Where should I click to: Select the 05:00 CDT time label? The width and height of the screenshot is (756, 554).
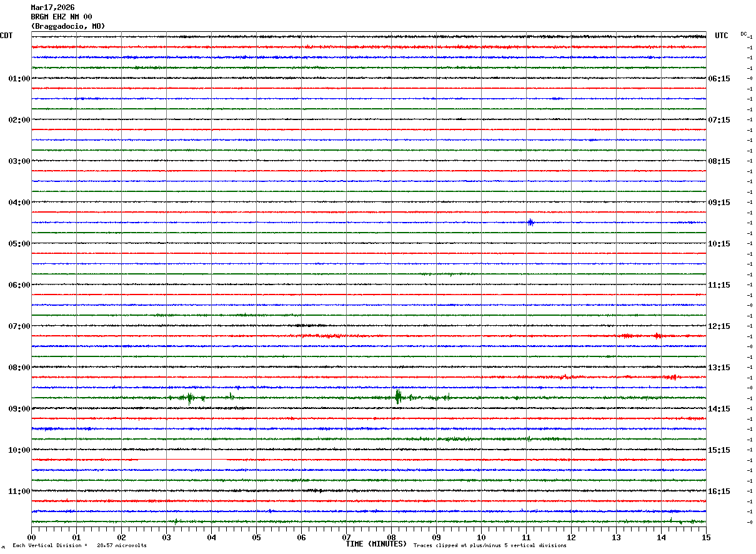(19, 243)
